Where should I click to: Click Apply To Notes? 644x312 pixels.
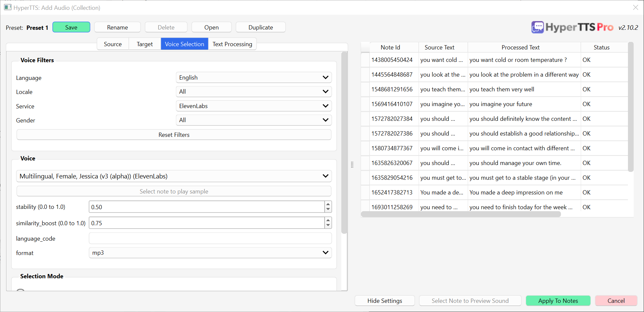pos(558,301)
